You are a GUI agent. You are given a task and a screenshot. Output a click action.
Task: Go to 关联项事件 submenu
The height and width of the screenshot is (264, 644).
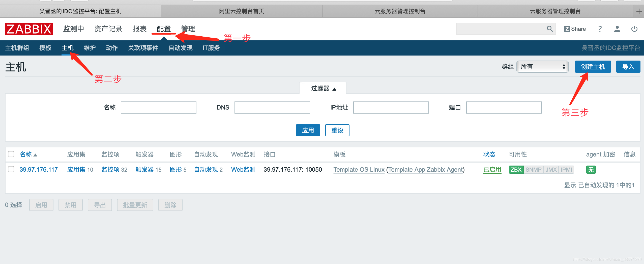[x=143, y=48]
